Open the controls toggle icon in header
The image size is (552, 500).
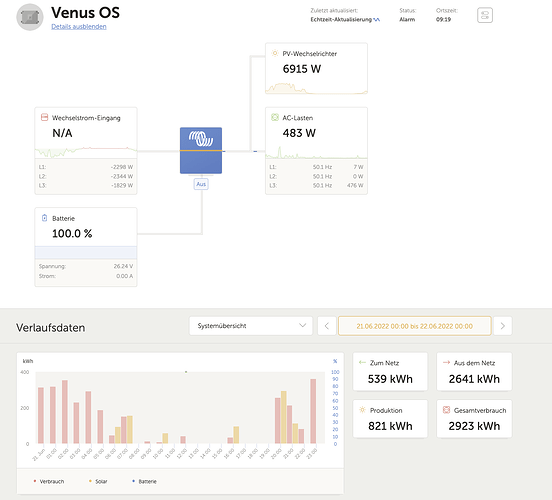click(485, 15)
